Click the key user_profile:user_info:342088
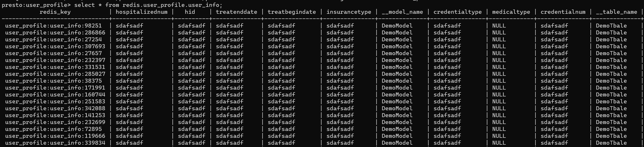 point(55,109)
